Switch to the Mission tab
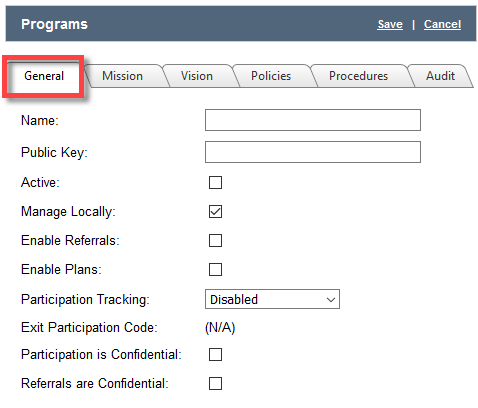 [122, 76]
